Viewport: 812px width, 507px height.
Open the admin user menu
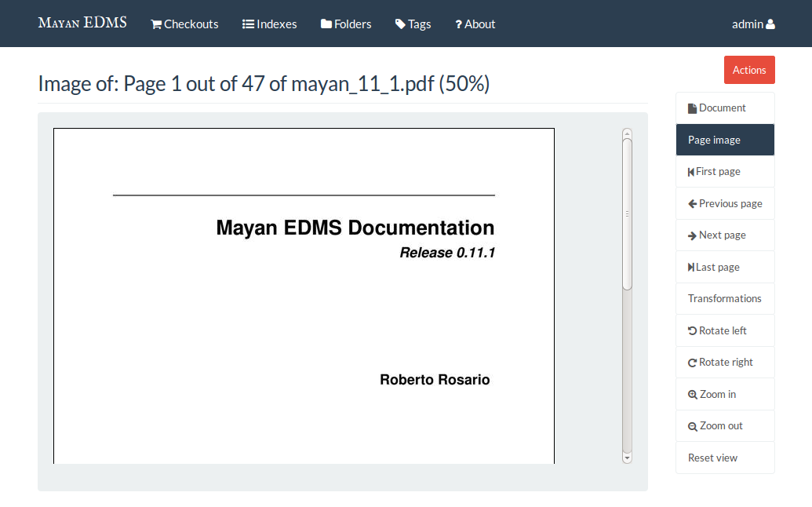[752, 24]
